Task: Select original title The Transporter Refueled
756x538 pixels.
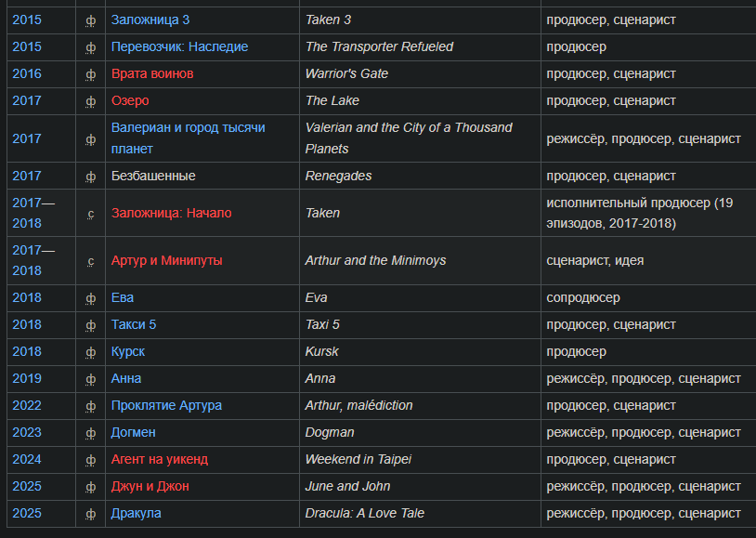Action: [379, 46]
